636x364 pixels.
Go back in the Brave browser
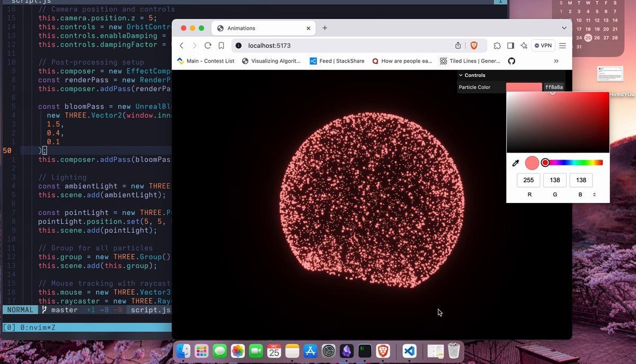(181, 46)
